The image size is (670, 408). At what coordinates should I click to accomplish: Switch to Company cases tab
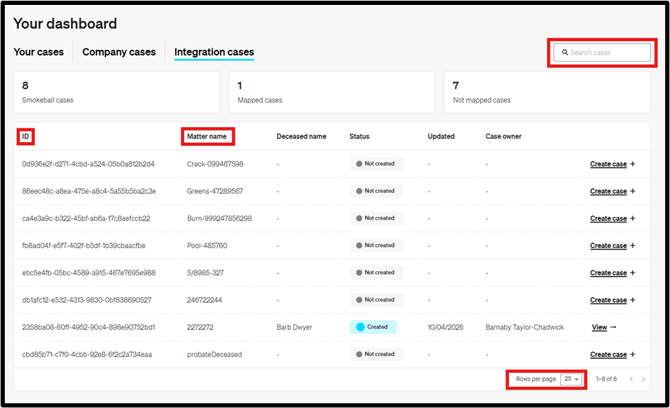coord(118,52)
